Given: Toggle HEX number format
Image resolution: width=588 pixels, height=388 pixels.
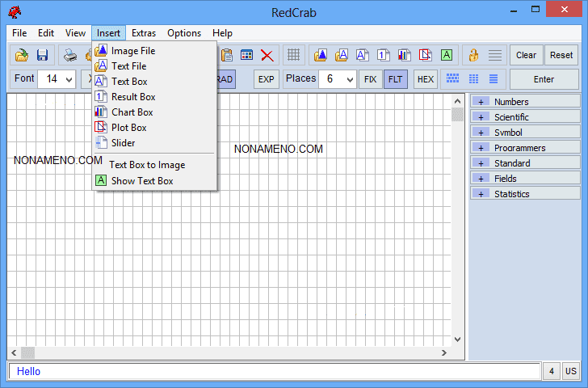Looking at the screenshot, I should click(425, 79).
